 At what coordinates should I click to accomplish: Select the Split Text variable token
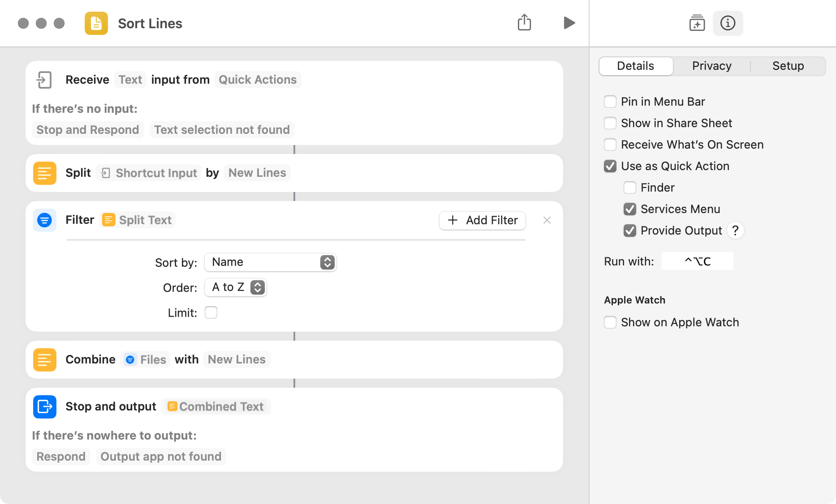[x=137, y=220]
